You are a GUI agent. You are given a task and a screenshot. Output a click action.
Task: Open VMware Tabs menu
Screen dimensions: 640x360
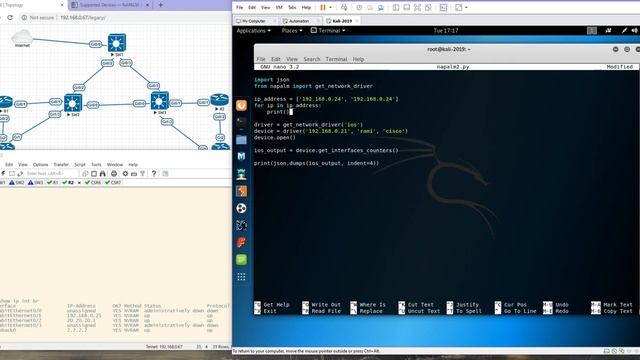click(292, 7)
